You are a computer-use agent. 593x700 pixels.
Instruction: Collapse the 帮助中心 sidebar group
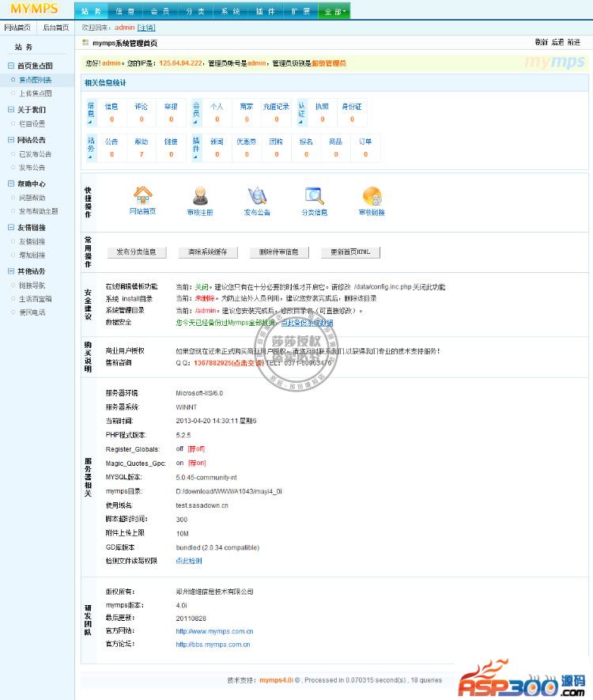pyautogui.click(x=11, y=184)
